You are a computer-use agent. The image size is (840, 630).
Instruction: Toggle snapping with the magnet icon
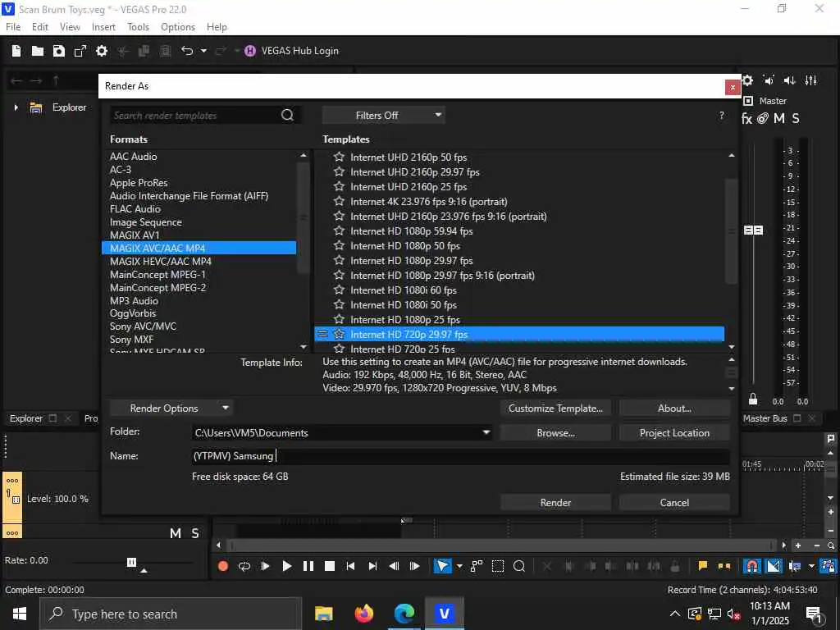tap(752, 566)
